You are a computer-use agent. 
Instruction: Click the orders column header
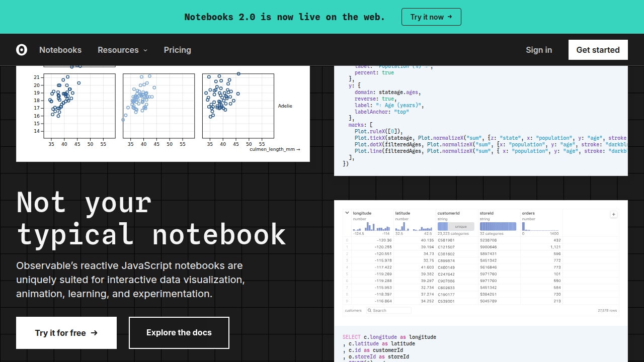[x=528, y=213]
